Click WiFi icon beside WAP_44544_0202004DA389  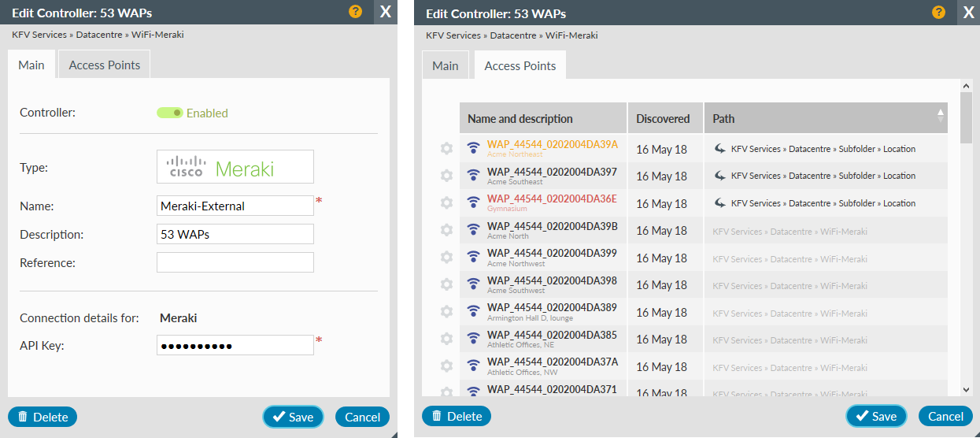[473, 311]
